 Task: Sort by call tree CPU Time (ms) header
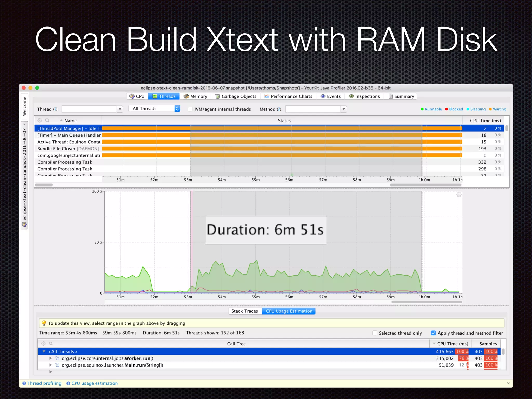click(x=450, y=344)
